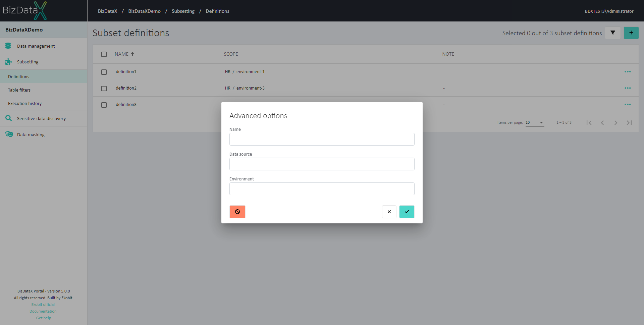Viewport: 644px width, 325px height.
Task: Open the more options menu for definition2
Action: coord(628,88)
